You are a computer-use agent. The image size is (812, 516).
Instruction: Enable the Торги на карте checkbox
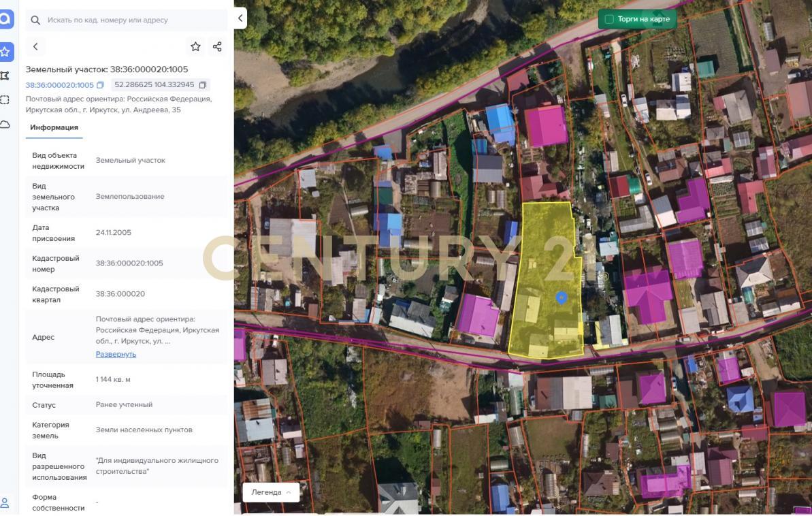[610, 19]
